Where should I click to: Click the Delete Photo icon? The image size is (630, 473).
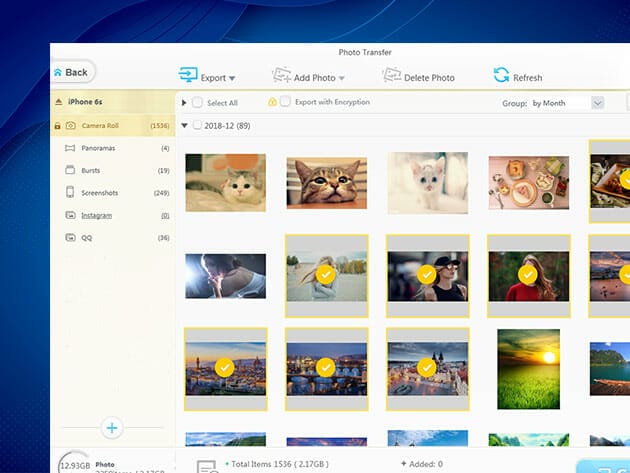pos(388,76)
